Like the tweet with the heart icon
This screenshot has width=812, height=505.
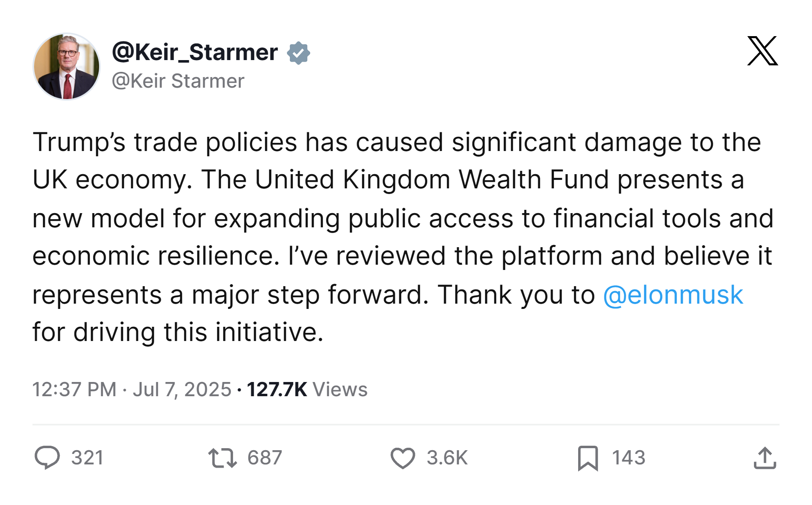point(402,458)
